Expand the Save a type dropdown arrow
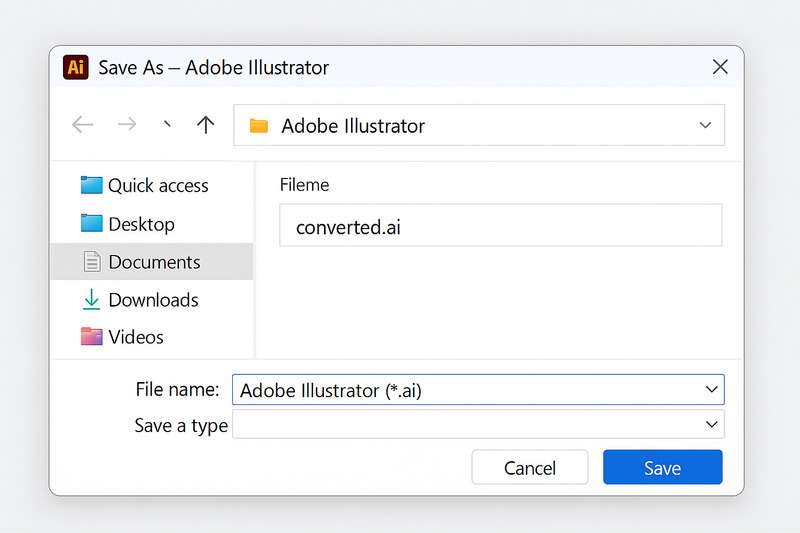 click(x=711, y=424)
